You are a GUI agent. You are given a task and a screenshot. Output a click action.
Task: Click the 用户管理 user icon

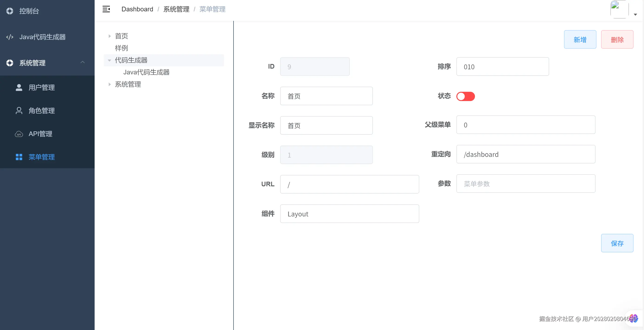tap(19, 87)
